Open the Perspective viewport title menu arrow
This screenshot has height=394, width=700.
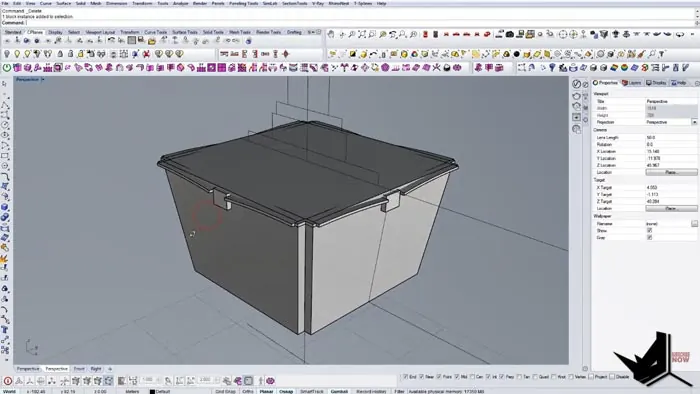tap(43, 79)
